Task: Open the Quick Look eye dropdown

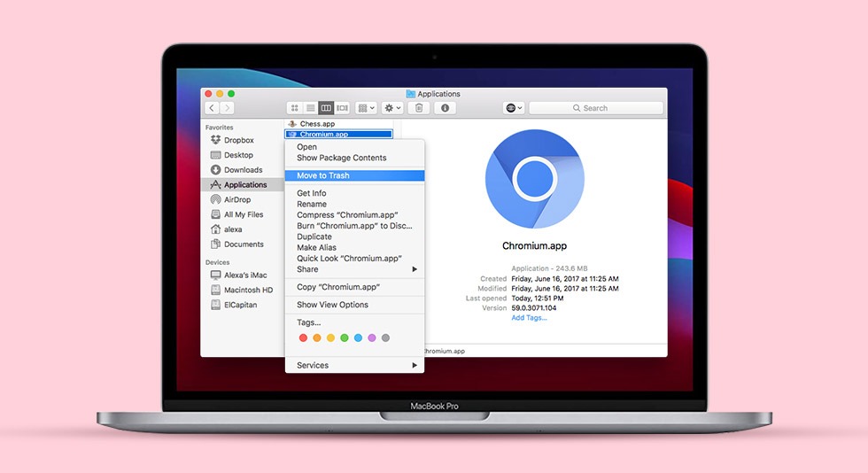Action: 514,108
